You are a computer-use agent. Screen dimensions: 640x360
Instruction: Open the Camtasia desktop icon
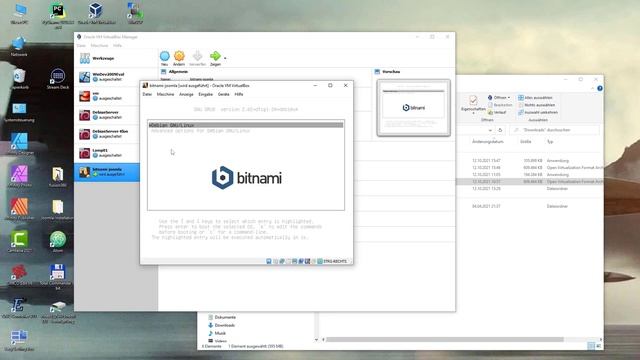click(x=19, y=241)
